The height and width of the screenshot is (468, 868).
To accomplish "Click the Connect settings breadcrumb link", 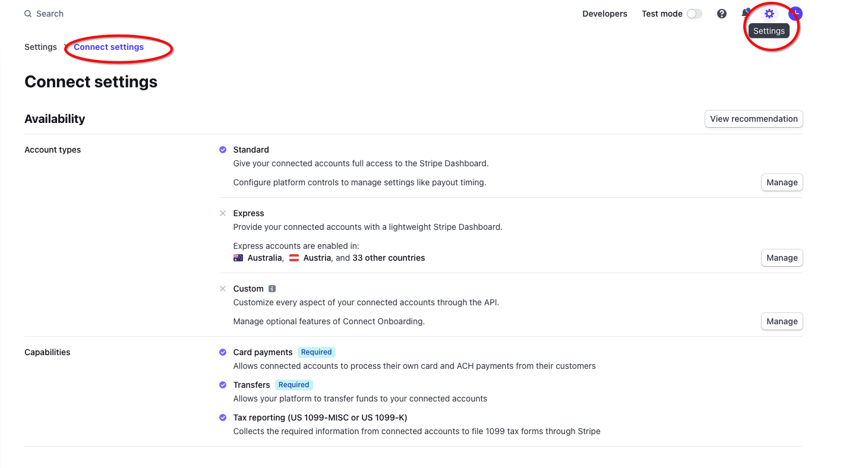I will click(109, 47).
